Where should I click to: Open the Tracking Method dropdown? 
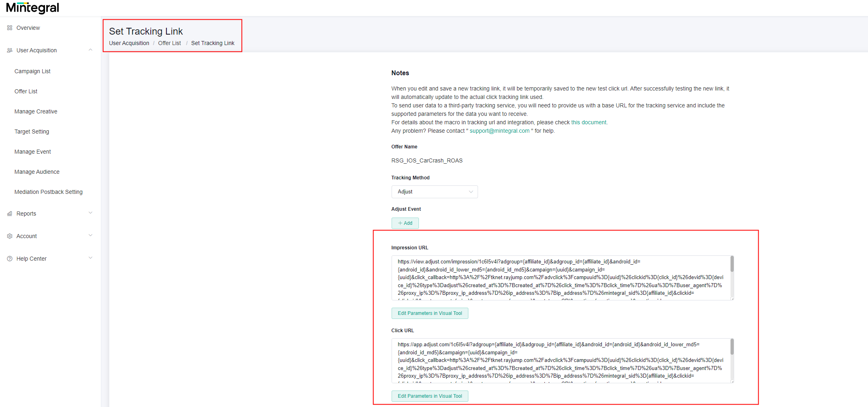434,192
